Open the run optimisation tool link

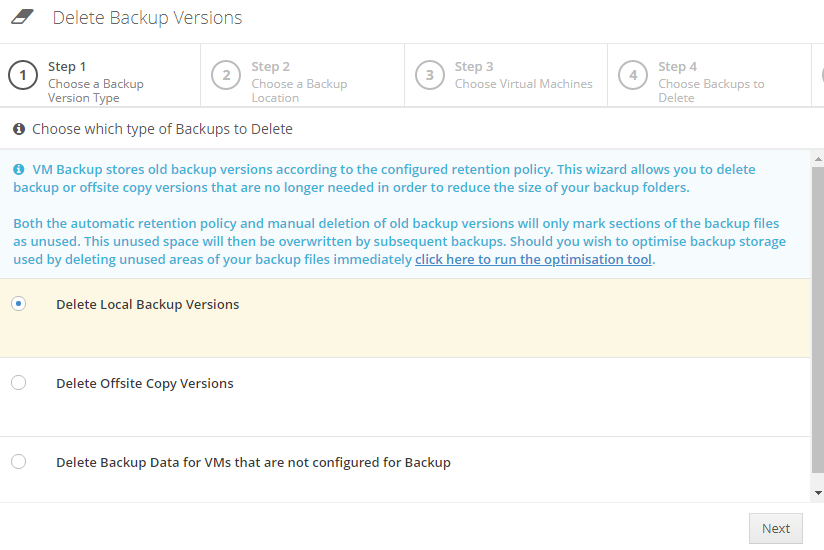pyautogui.click(x=533, y=260)
